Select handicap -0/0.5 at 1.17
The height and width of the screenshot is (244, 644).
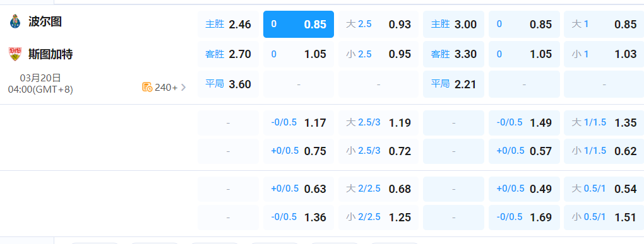click(299, 122)
